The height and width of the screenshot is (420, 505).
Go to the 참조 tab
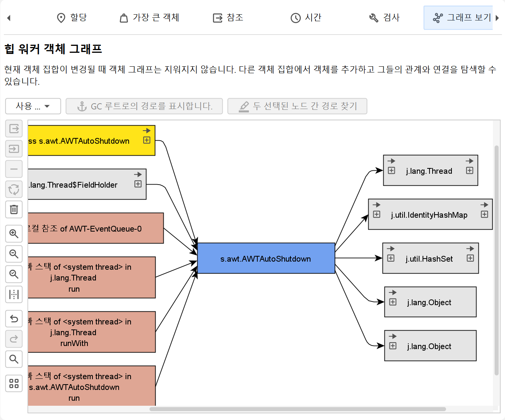pos(228,18)
